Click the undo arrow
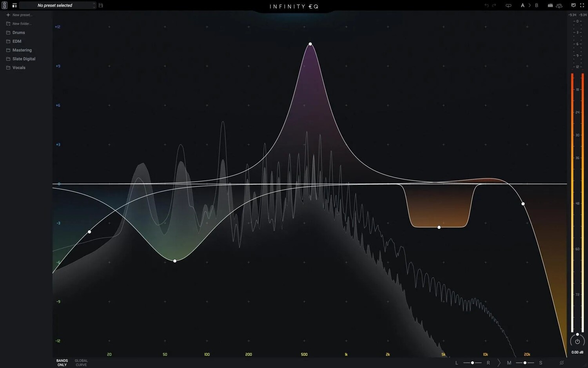 tap(486, 5)
